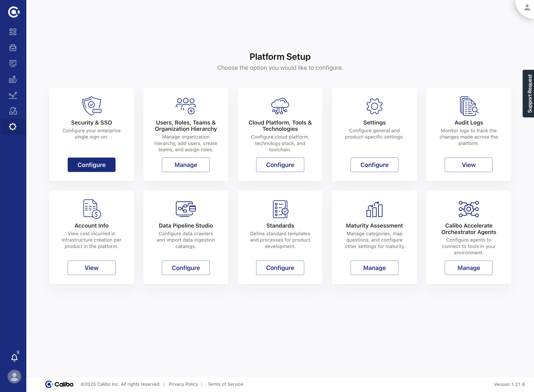Click the Standards card checklist icon
This screenshot has width=534, height=392.
click(280, 209)
